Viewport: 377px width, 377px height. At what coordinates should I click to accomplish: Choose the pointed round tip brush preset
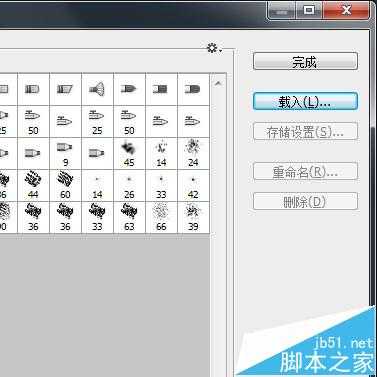click(x=129, y=89)
